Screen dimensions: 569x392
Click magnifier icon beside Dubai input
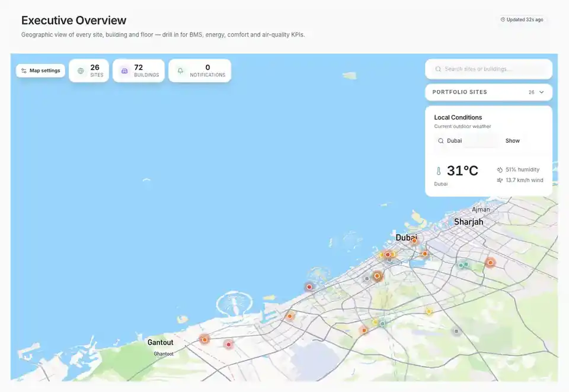click(x=440, y=141)
